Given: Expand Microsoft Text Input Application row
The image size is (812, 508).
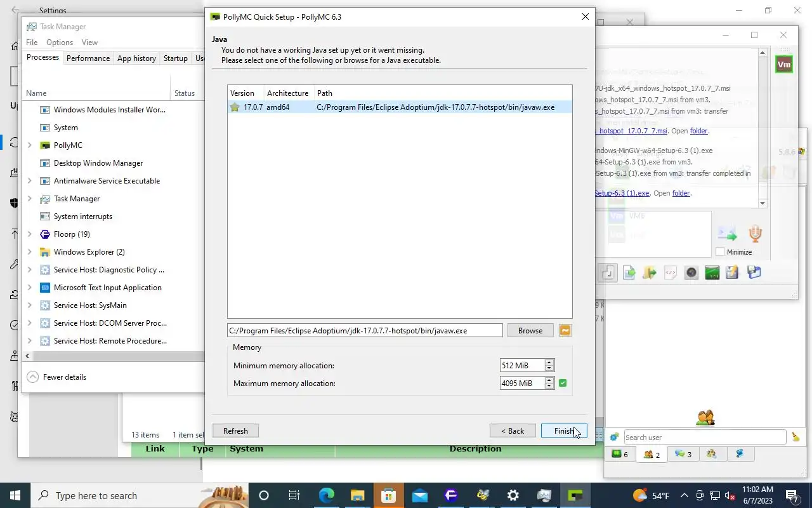Looking at the screenshot, I should [29, 288].
